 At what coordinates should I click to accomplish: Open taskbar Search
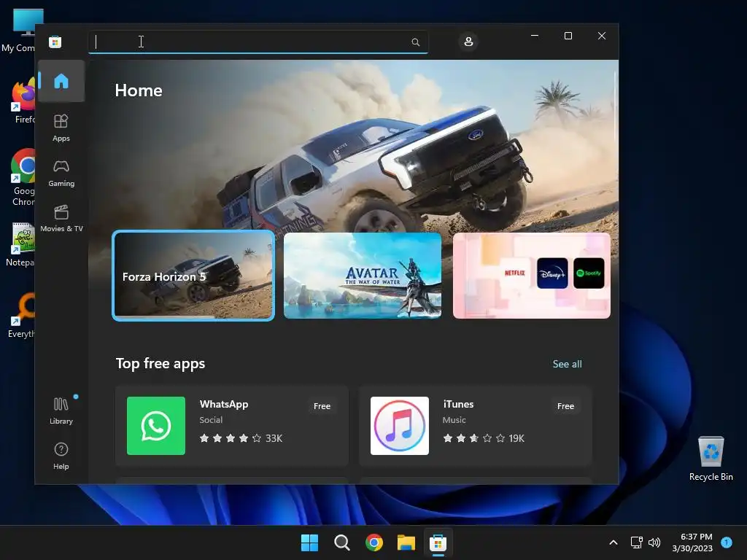(341, 542)
